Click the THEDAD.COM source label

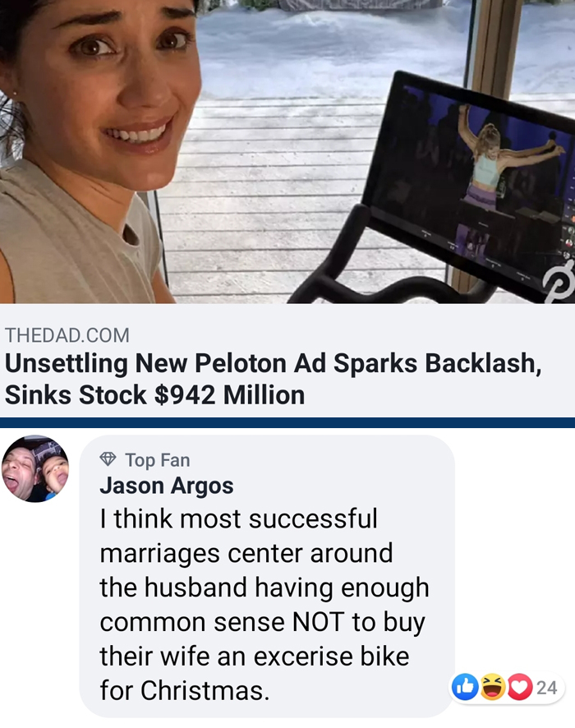(x=67, y=335)
